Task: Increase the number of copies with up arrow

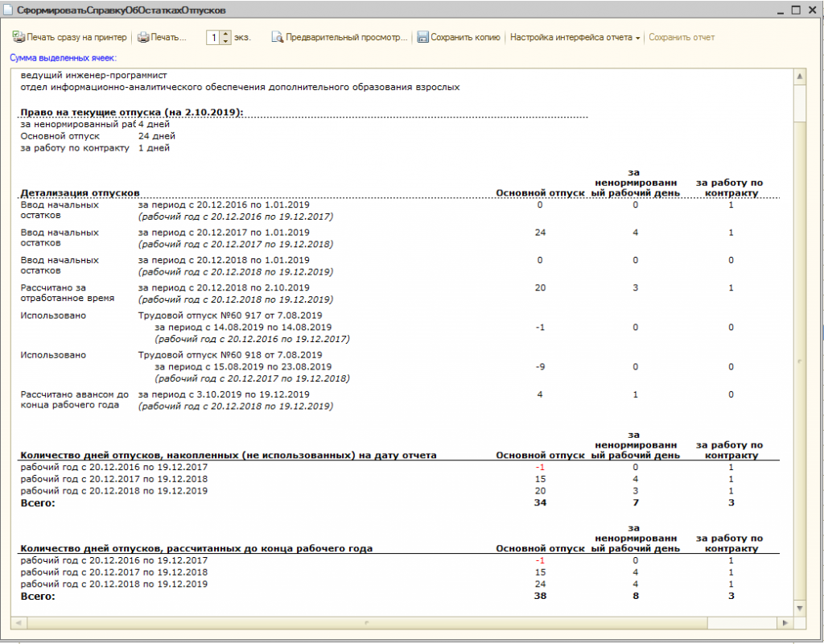Action: 225,34
